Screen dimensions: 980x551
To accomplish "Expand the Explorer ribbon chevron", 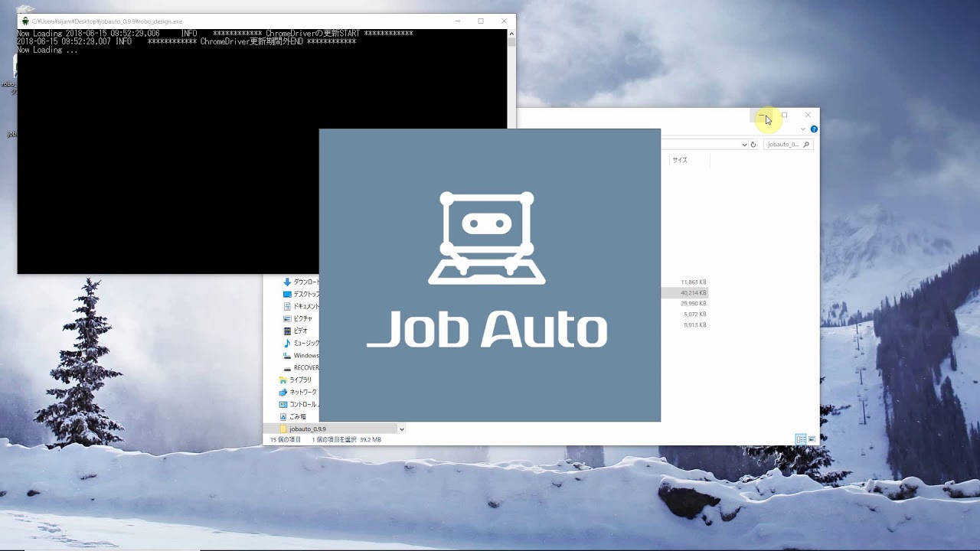I will pos(802,129).
